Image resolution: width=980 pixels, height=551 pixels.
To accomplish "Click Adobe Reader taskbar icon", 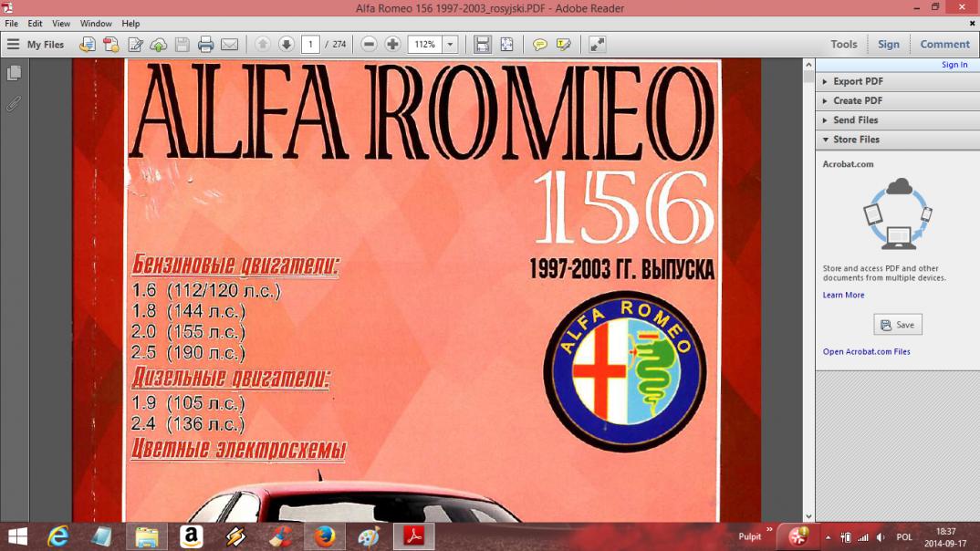I will pyautogui.click(x=413, y=536).
